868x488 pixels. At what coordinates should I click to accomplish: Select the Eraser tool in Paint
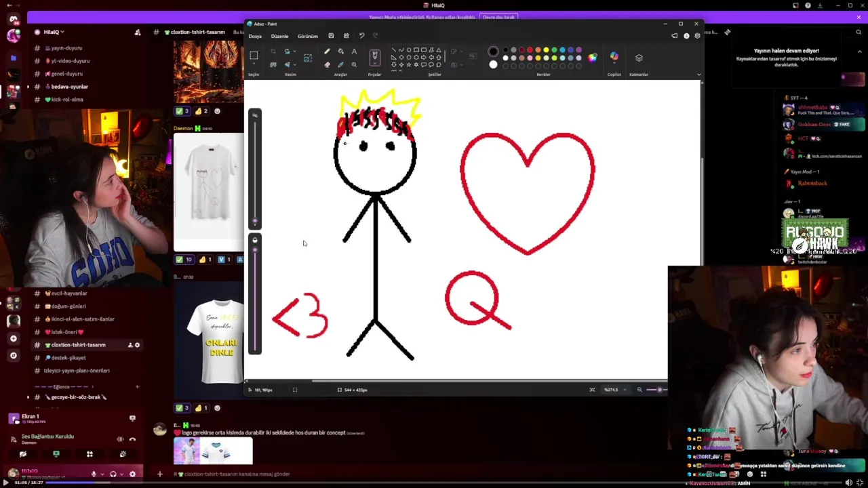327,64
